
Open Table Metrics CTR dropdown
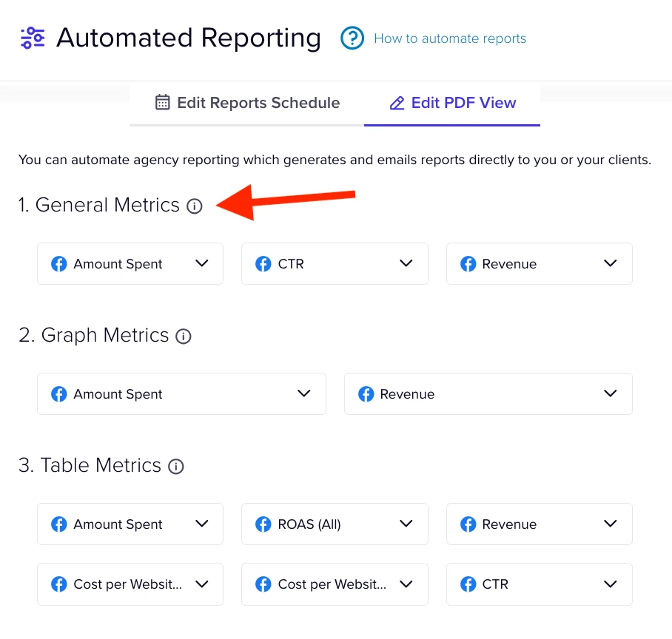click(539, 584)
